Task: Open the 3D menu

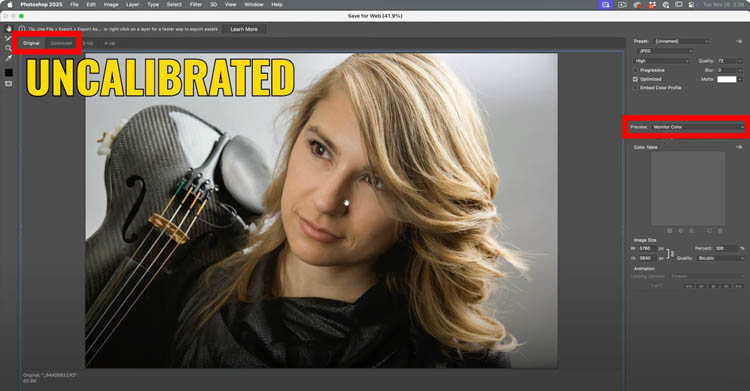Action: [213, 4]
